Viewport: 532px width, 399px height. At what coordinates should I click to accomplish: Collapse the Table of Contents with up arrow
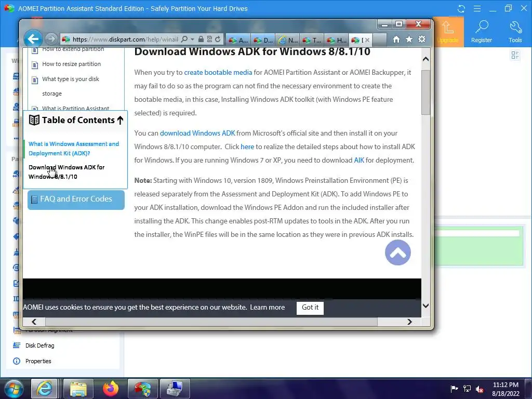click(120, 120)
